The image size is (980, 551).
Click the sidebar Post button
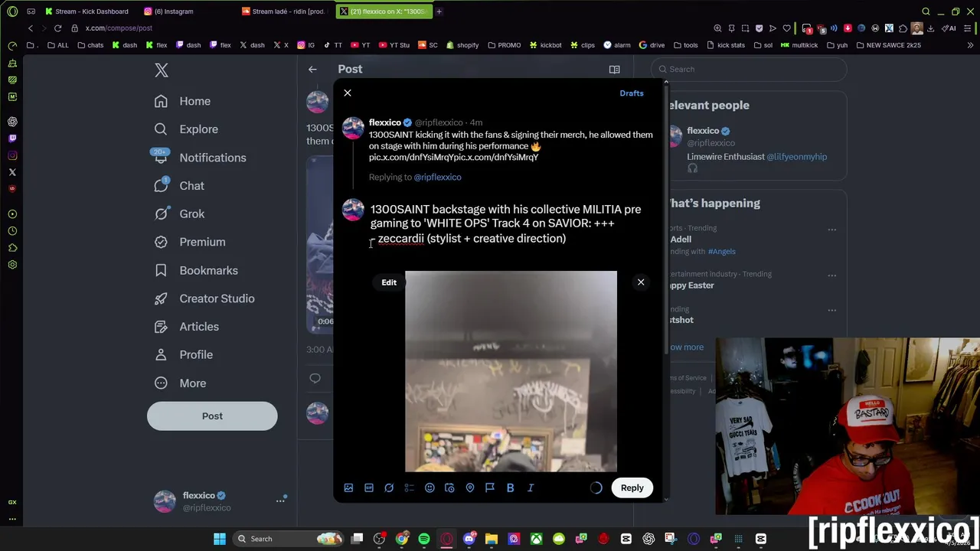[x=212, y=416]
